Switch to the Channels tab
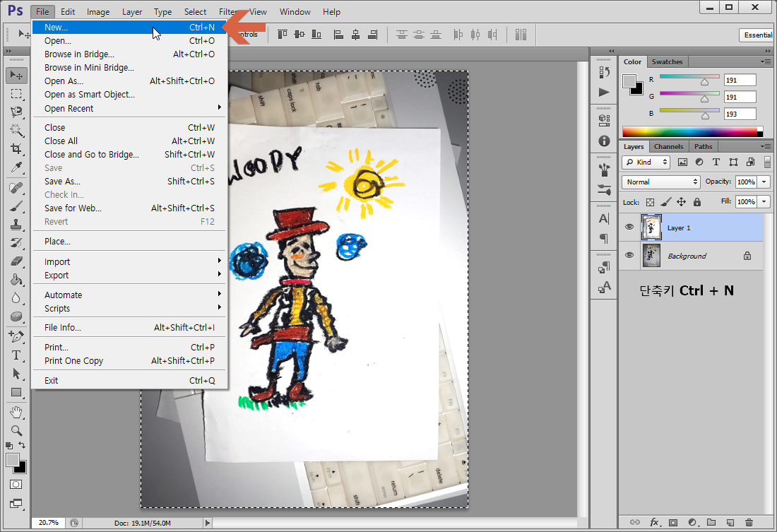The image size is (777, 532). [x=668, y=147]
